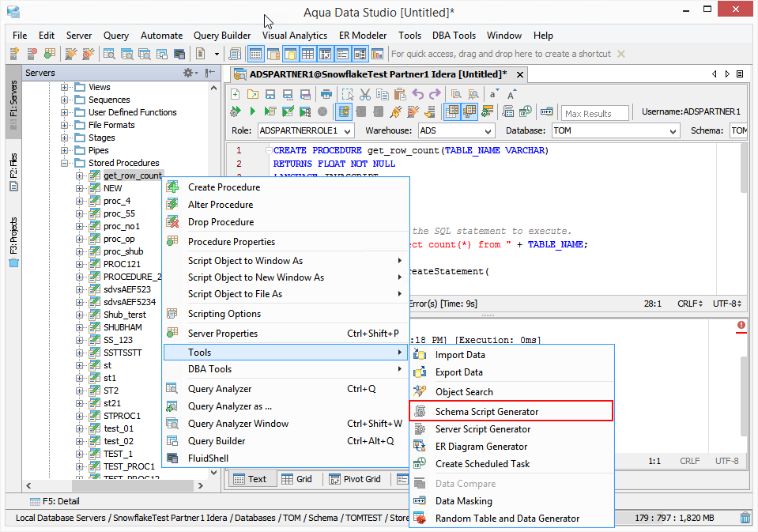Select ER Diagram Generator from Tools submenu

pos(511,447)
